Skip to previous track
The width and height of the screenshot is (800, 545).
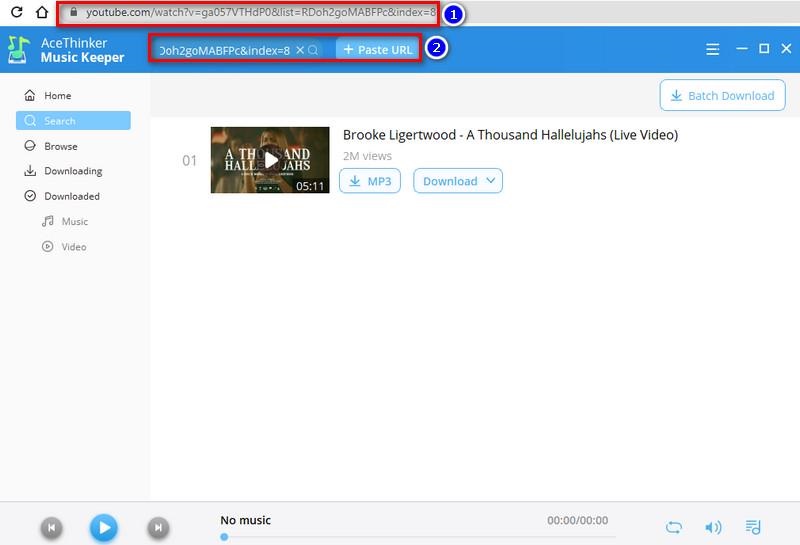pyautogui.click(x=52, y=527)
